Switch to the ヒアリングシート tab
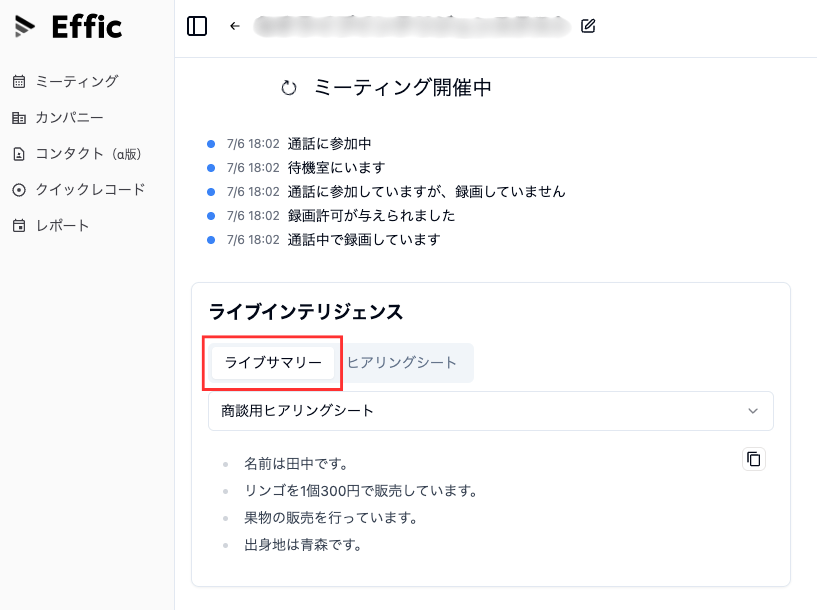The width and height of the screenshot is (817, 610). pos(402,363)
